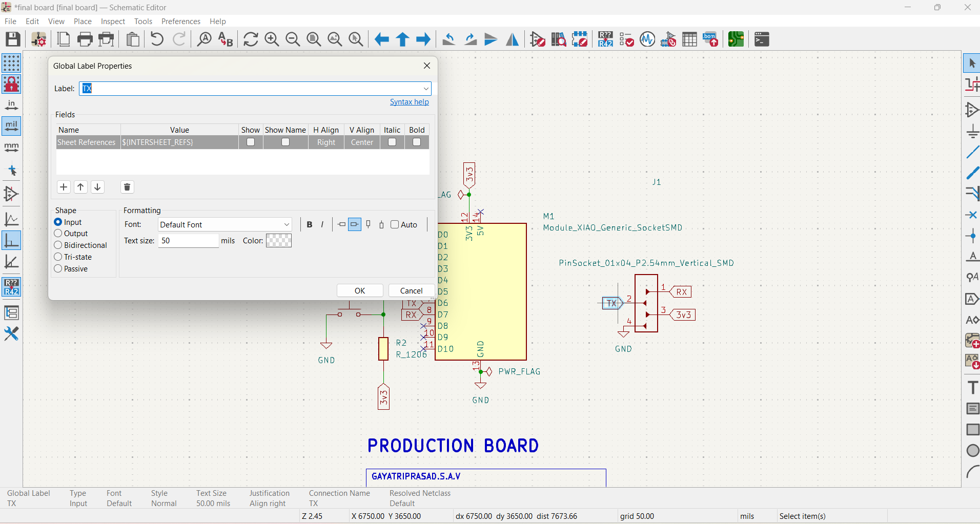
Task: Rotate selection counterclockwise
Action: [x=449, y=39]
